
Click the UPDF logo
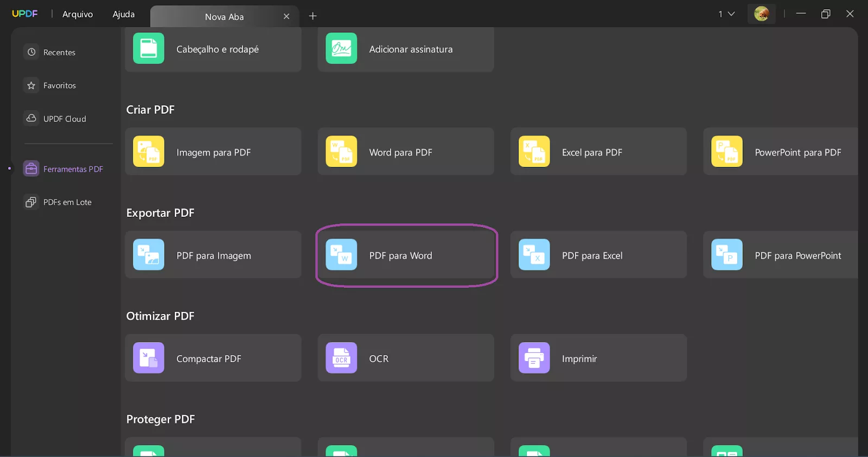pos(25,14)
